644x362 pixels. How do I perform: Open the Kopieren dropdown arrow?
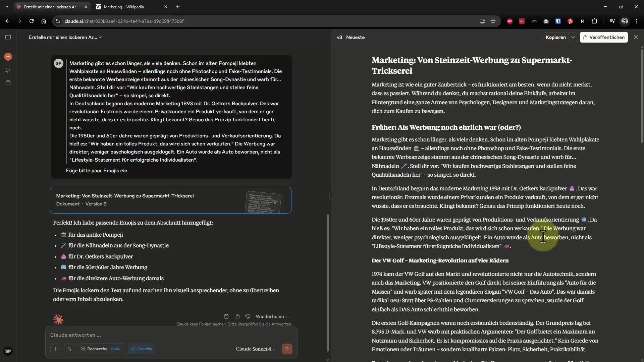coord(573,37)
